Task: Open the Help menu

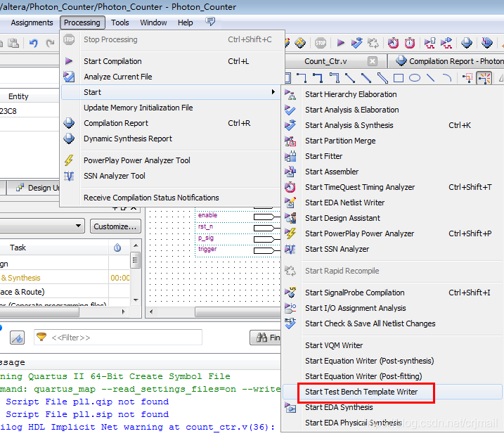Action: pyautogui.click(x=185, y=23)
